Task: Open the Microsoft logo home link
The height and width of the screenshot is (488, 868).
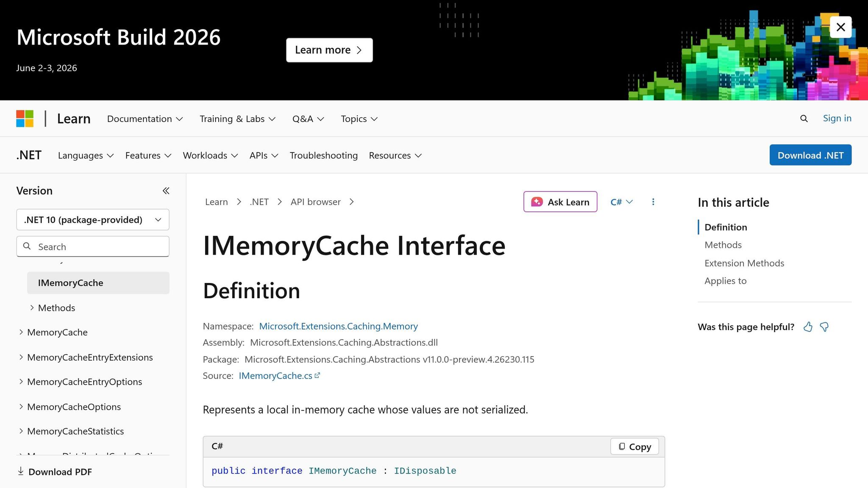Action: pos(25,119)
